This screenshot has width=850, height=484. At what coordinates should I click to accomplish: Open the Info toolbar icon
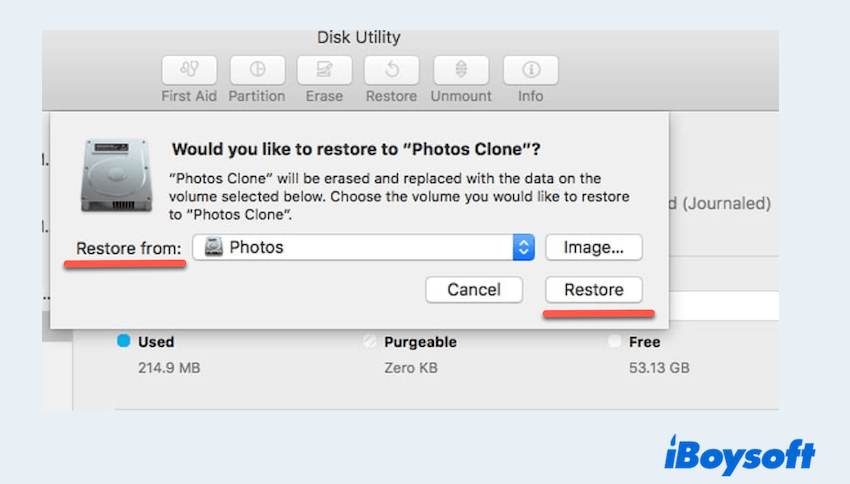[530, 70]
